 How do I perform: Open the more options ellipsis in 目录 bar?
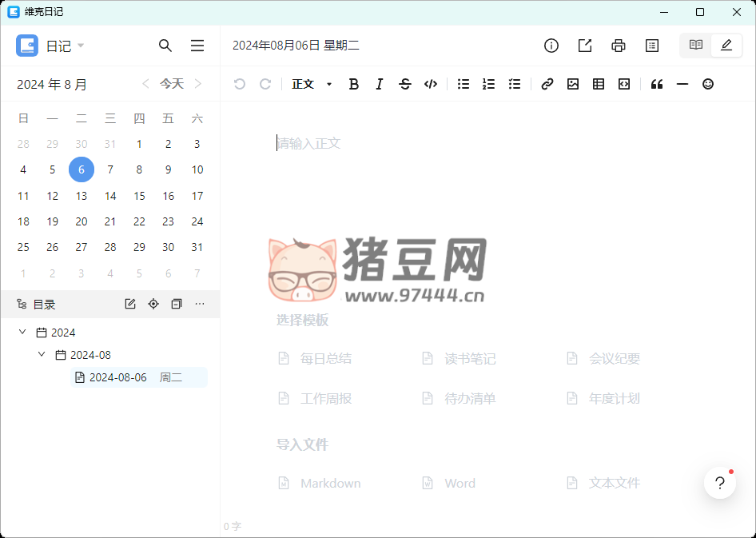200,304
